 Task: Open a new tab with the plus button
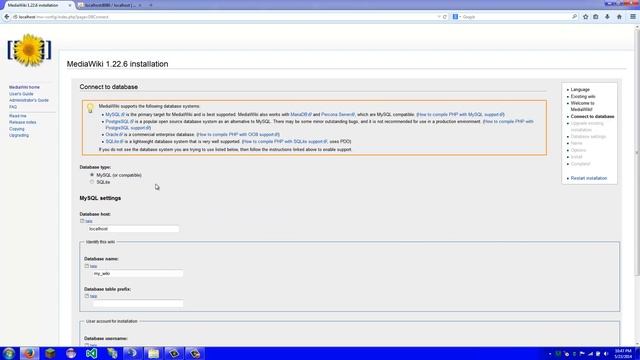151,5
